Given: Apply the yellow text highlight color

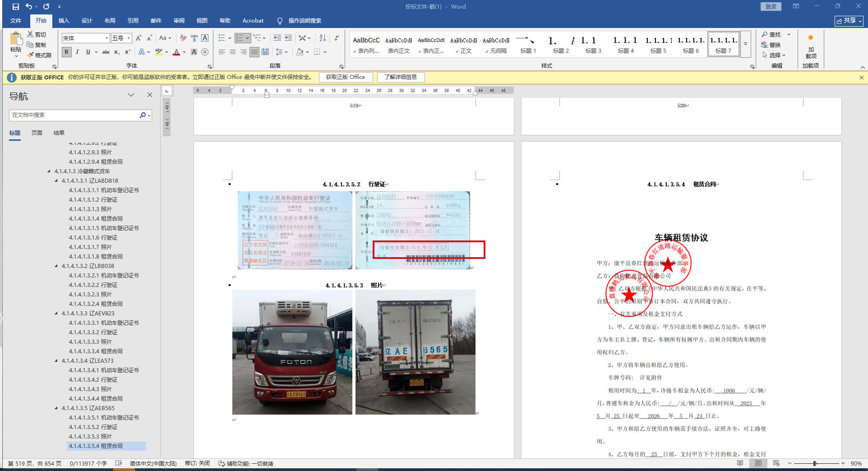Looking at the screenshot, I should (158, 52).
